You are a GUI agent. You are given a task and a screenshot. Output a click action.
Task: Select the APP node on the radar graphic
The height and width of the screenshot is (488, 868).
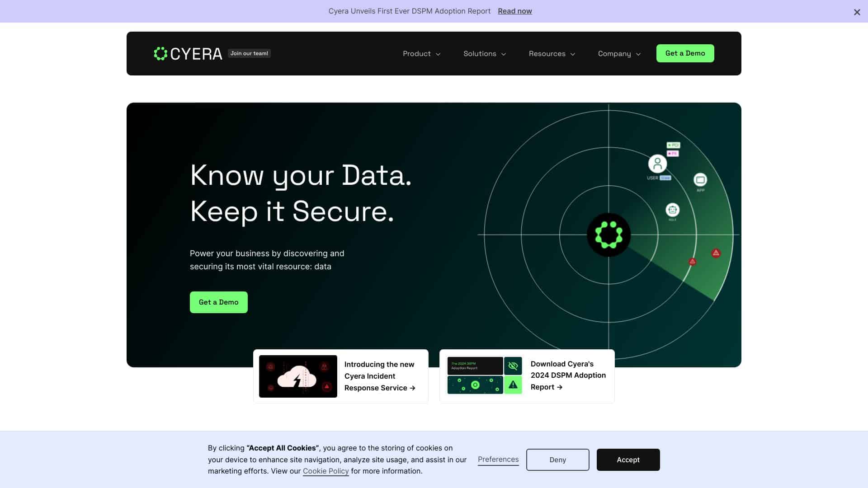point(701,180)
